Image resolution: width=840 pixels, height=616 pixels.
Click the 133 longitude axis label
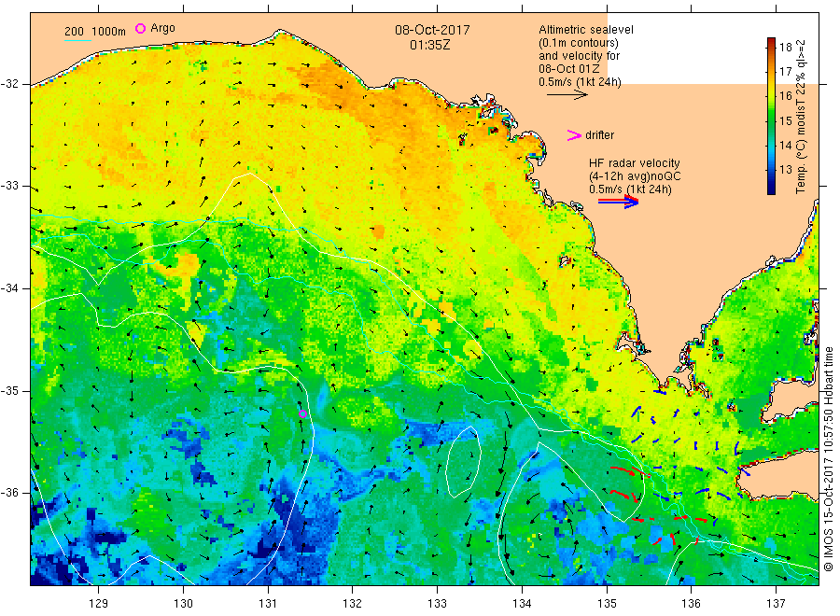pos(437,604)
